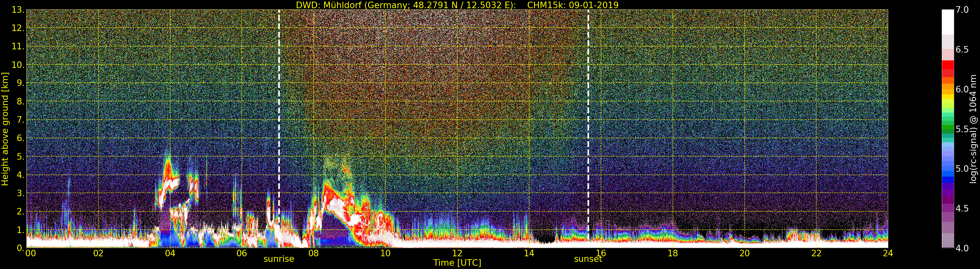The height and width of the screenshot is (269, 980).
Task: Click the "1." height axis tick label
Action: point(21,230)
